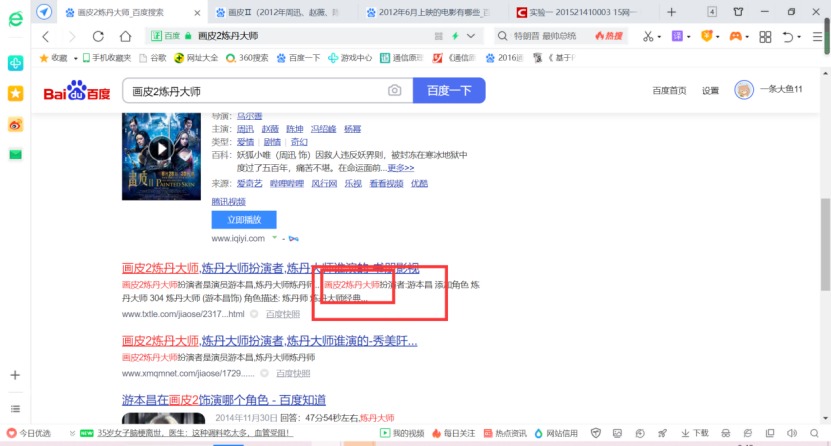The width and height of the screenshot is (831, 446).
Task: Go to the browser home page icon
Action: pyautogui.click(x=125, y=36)
